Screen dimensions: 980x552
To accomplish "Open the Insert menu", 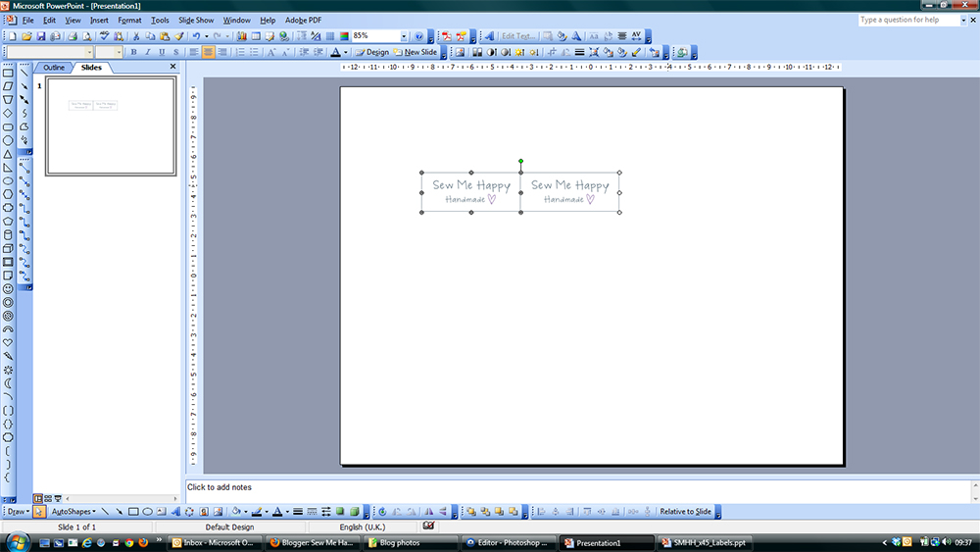I will (99, 20).
